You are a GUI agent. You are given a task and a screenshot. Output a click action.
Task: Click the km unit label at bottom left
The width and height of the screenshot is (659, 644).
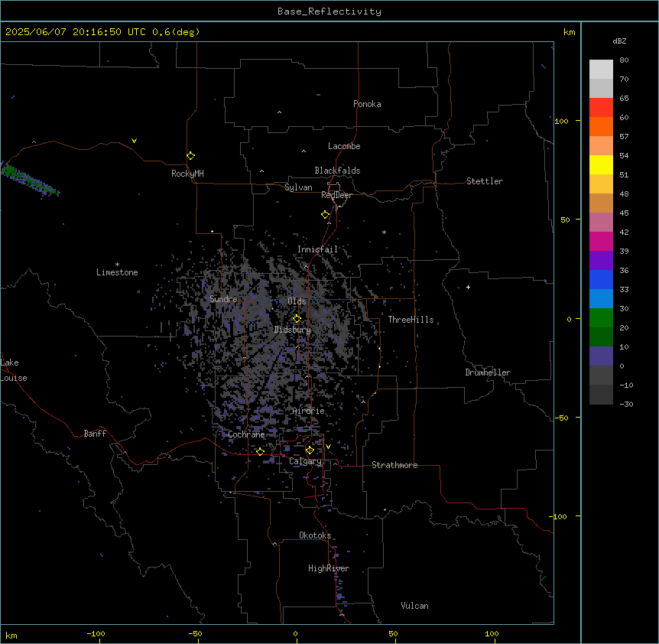pos(11,635)
